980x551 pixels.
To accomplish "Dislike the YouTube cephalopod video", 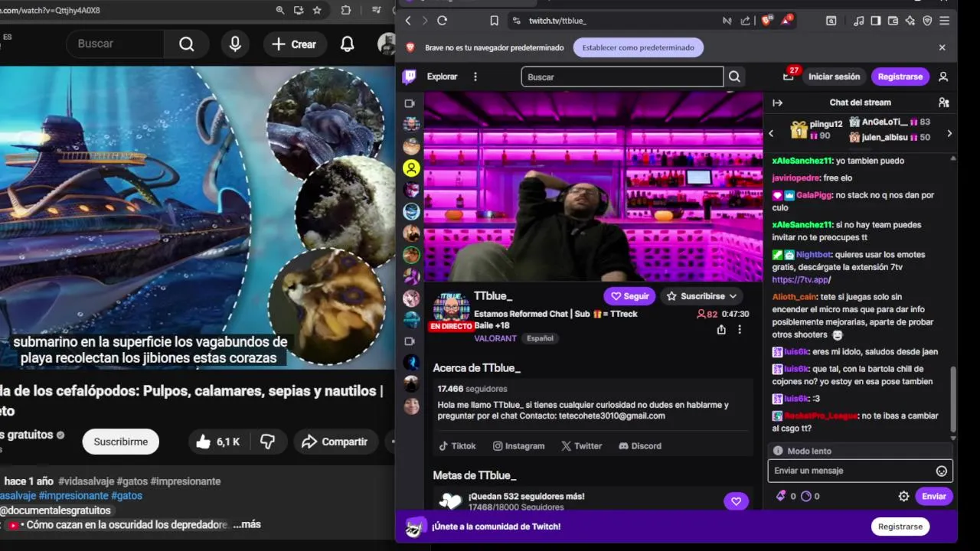I will click(268, 442).
